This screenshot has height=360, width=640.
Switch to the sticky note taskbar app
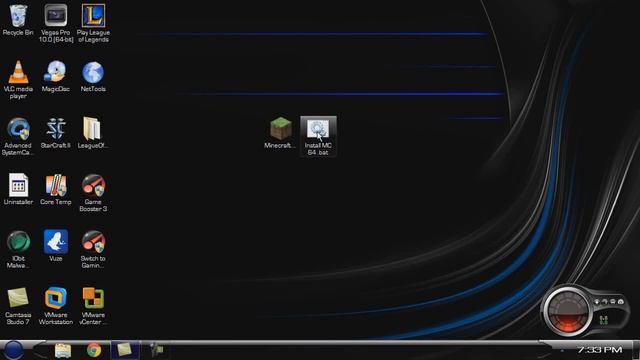click(x=124, y=350)
